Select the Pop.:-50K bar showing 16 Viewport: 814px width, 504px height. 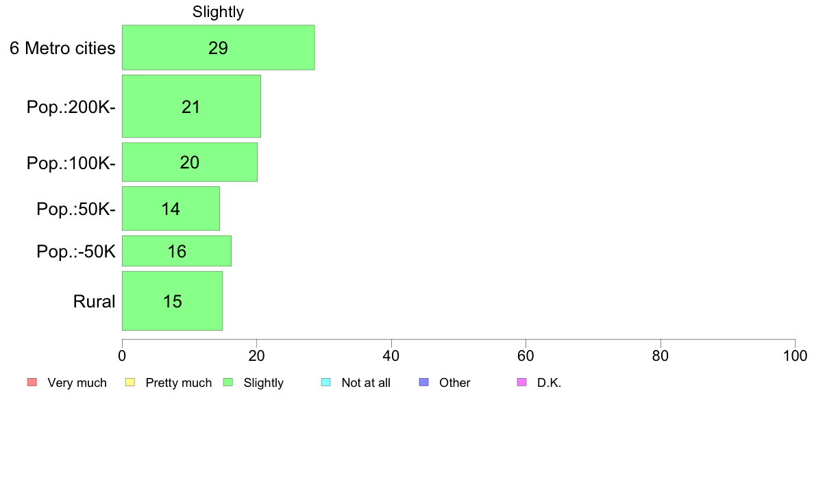[x=177, y=251]
